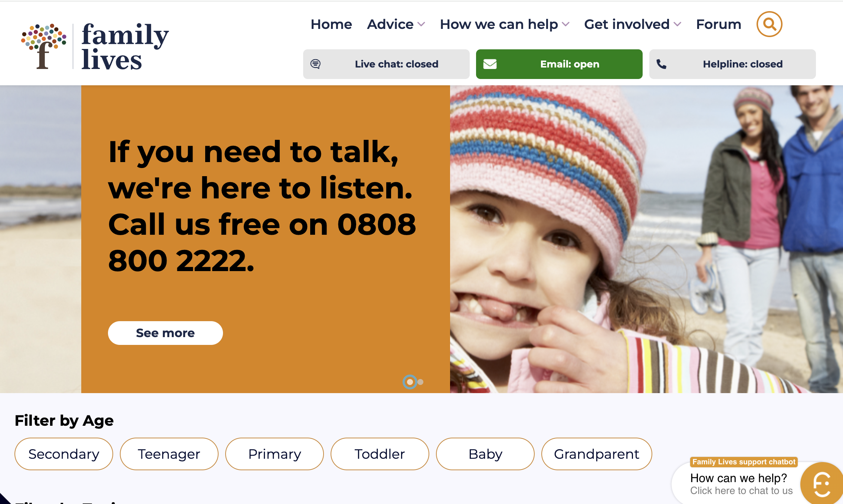Open the Forum menu item

719,24
